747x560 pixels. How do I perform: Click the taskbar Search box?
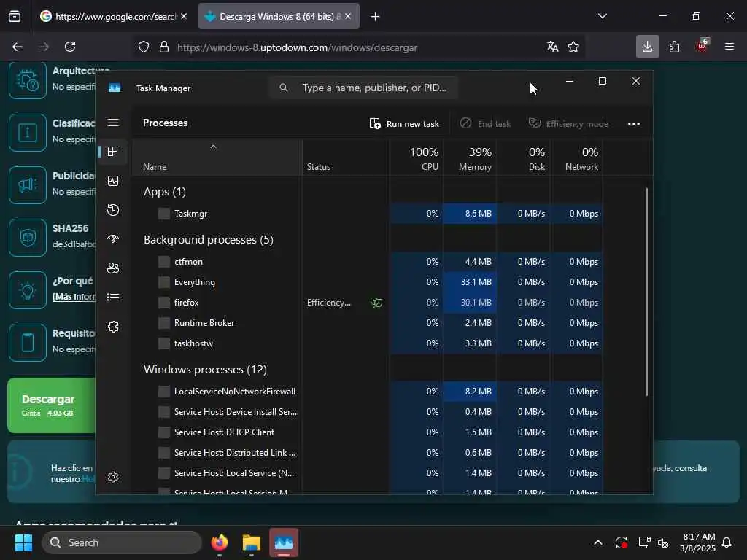(x=122, y=542)
